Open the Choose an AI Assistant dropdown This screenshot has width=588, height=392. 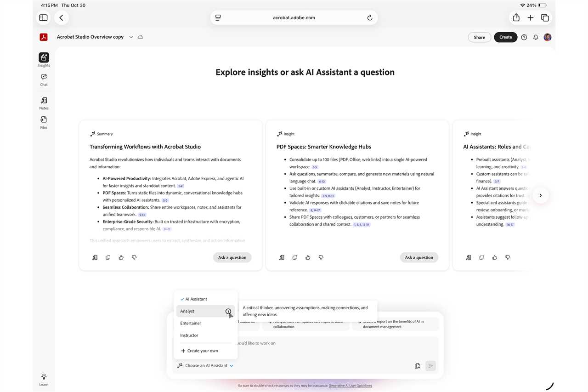click(x=205, y=365)
